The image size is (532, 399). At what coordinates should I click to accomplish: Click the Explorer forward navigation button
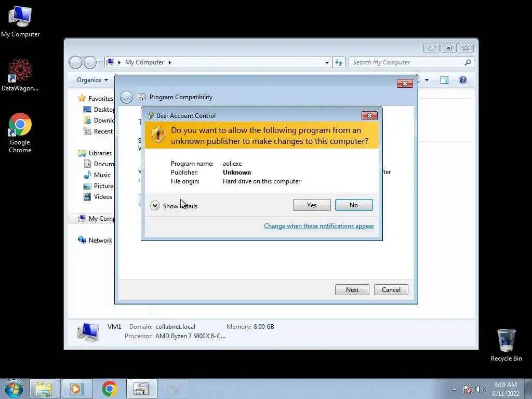(x=90, y=62)
